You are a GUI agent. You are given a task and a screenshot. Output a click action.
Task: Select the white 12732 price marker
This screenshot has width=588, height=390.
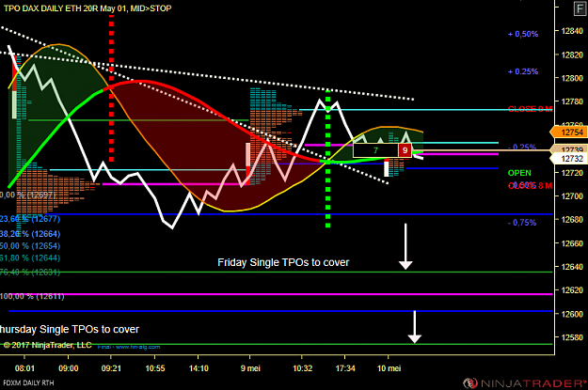click(x=569, y=159)
